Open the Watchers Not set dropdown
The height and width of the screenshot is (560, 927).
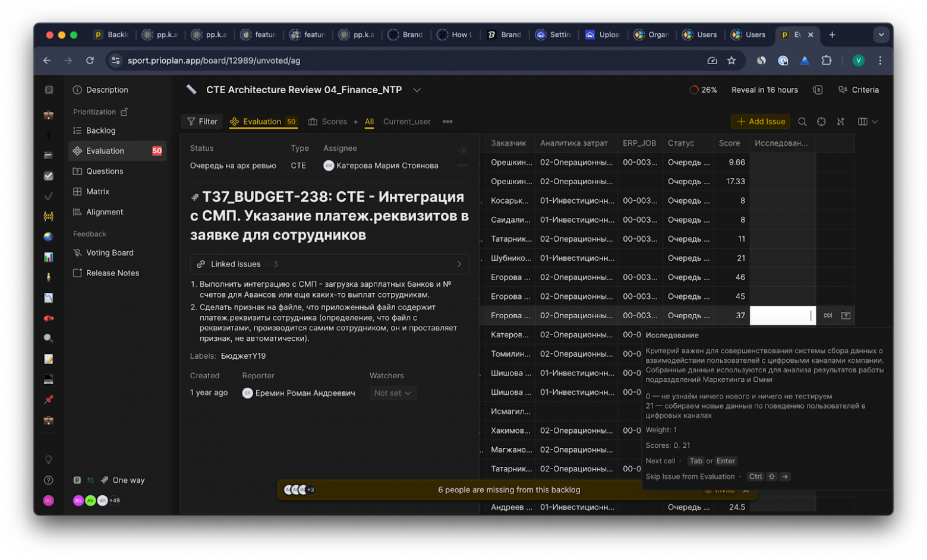pos(392,393)
